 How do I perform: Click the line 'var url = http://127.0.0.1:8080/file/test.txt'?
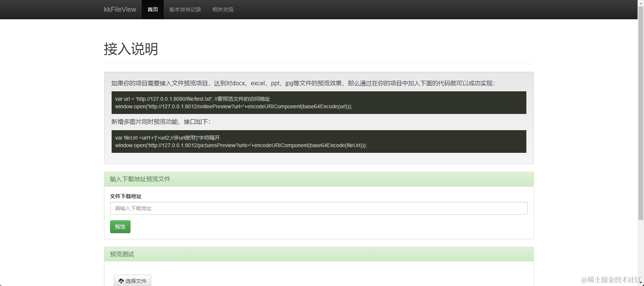(193, 99)
